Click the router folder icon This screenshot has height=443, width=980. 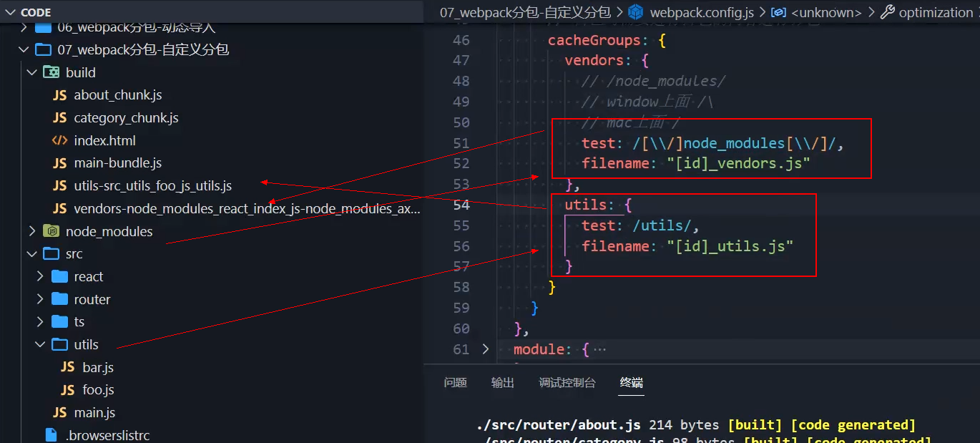[60, 299]
